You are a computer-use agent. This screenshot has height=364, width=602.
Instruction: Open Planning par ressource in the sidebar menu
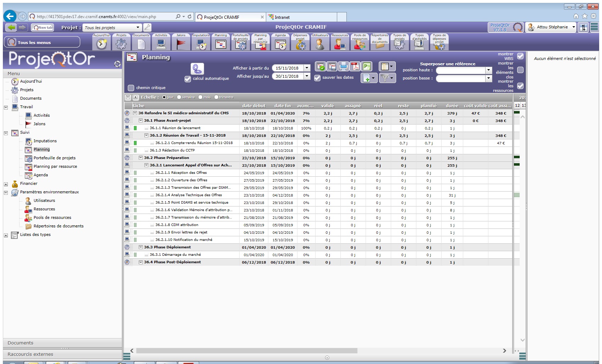click(x=55, y=166)
